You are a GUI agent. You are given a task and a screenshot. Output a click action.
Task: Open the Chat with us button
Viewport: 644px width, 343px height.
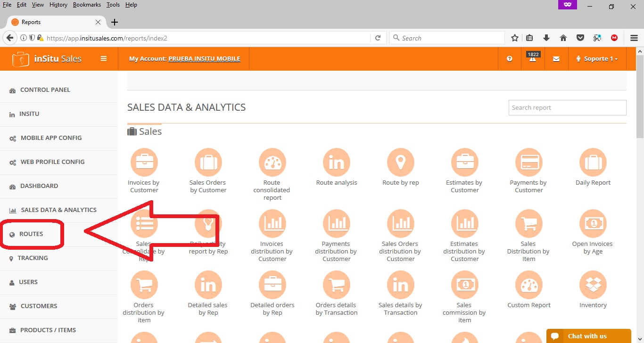click(588, 336)
